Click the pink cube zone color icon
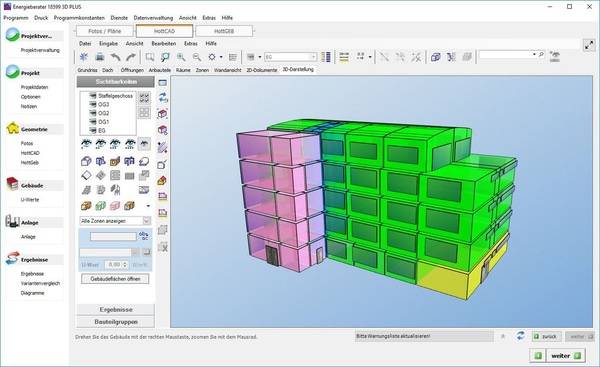This screenshot has height=367, width=600. coord(115,206)
